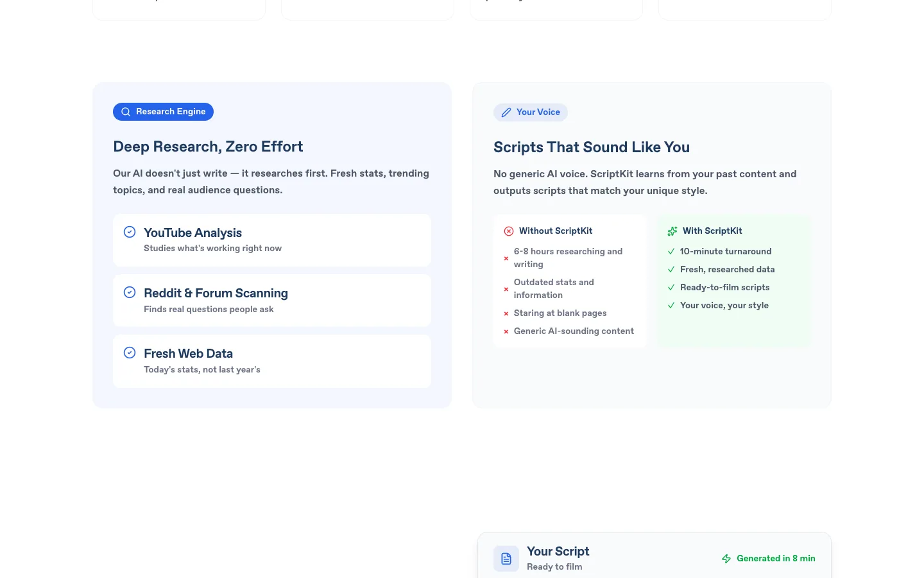Click 'Your voice, your style' text

(x=724, y=305)
